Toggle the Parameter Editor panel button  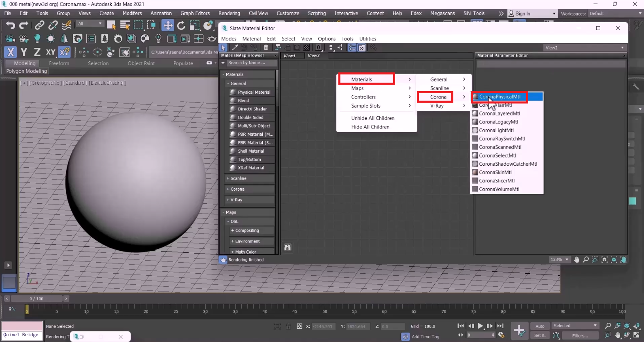[x=362, y=47]
